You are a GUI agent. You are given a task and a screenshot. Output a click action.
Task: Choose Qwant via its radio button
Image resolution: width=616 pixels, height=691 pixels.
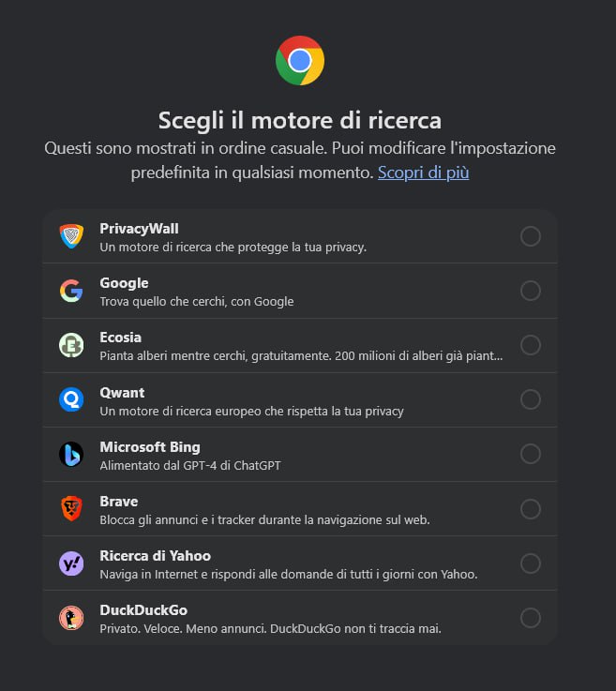click(531, 399)
